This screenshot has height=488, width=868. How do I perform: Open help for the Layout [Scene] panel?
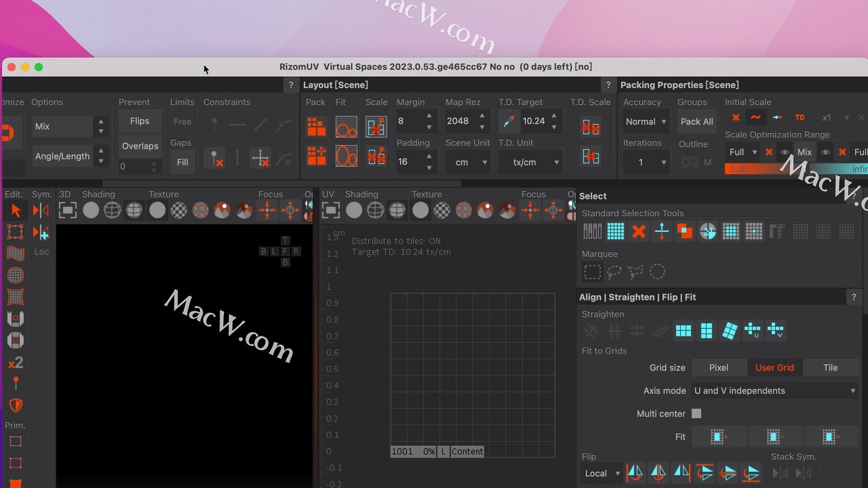608,85
